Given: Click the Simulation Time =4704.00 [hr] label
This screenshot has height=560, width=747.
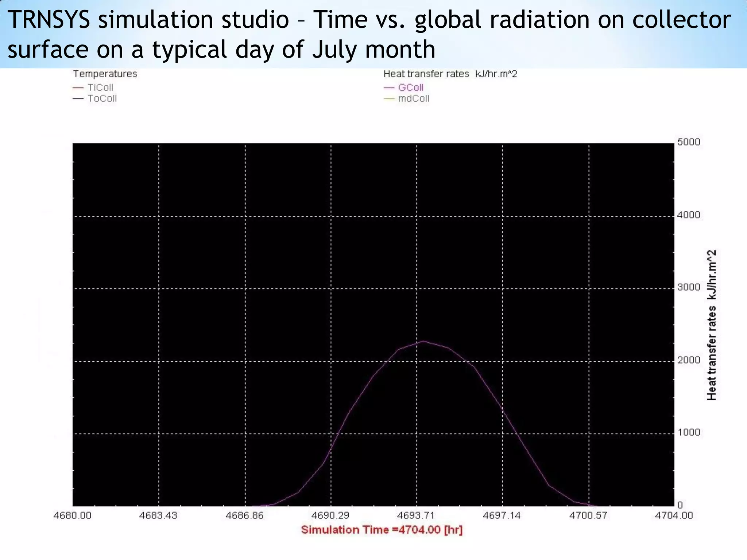Looking at the screenshot, I should 382,530.
